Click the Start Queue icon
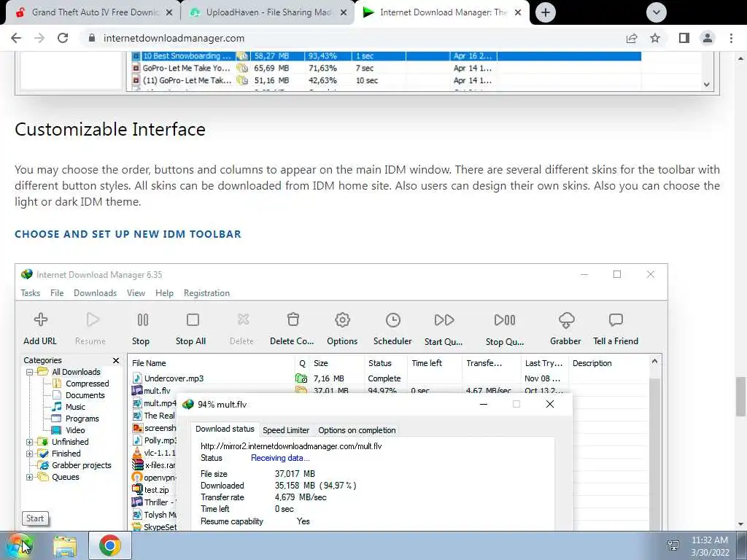 point(444,319)
